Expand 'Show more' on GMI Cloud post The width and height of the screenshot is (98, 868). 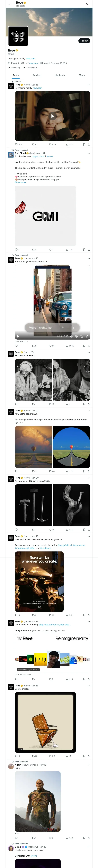(20, 182)
